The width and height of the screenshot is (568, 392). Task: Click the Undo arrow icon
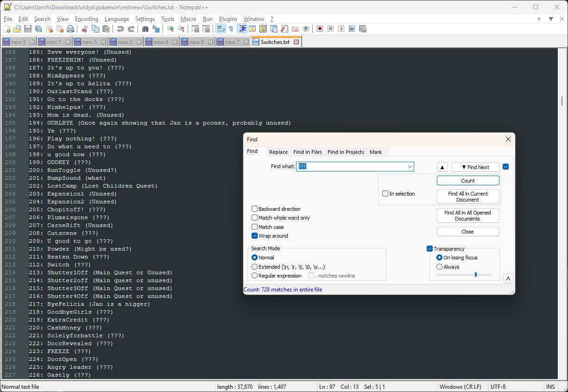(x=120, y=29)
